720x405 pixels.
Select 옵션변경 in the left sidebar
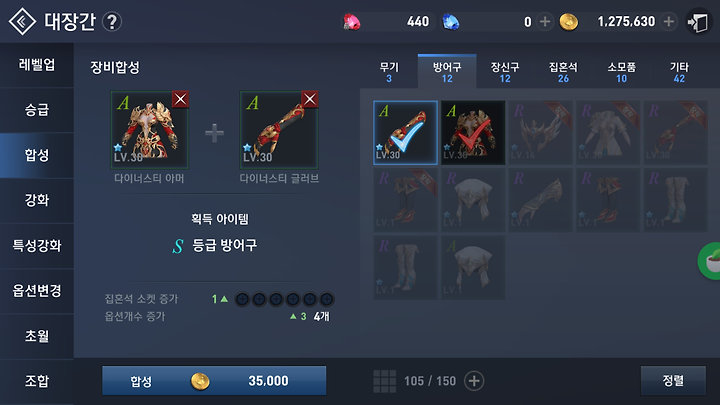37,291
